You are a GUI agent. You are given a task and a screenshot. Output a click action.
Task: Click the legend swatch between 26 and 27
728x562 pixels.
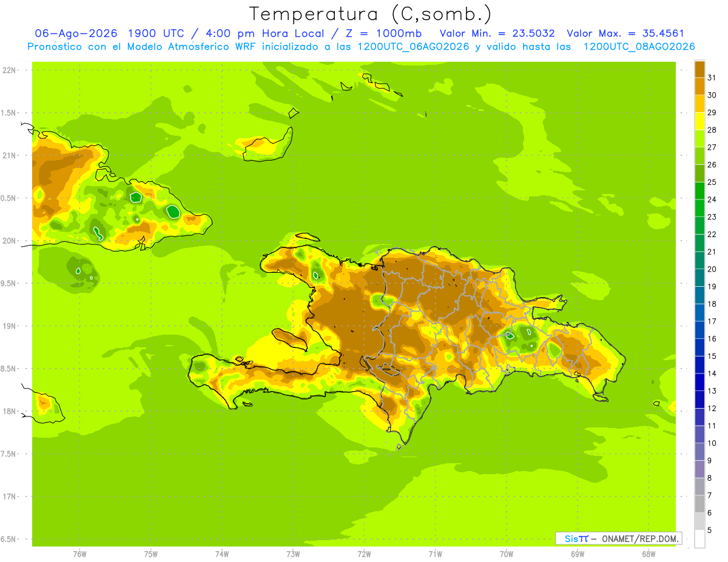click(699, 156)
